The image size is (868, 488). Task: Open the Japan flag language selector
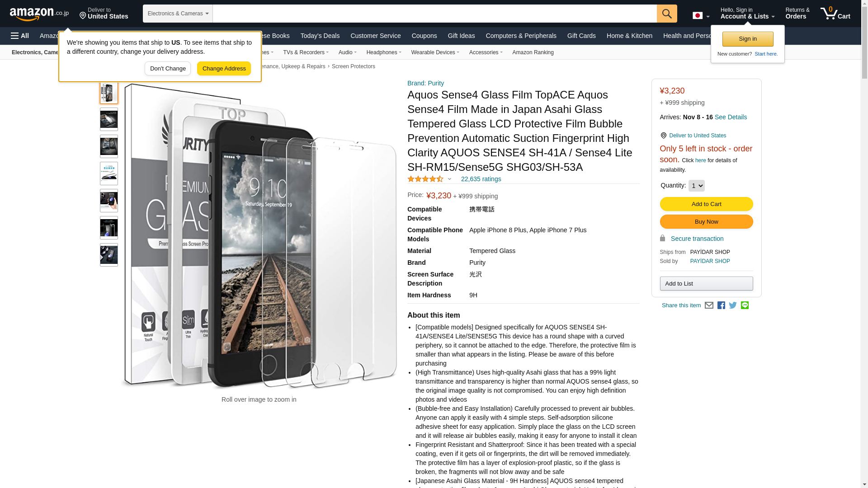701,15
